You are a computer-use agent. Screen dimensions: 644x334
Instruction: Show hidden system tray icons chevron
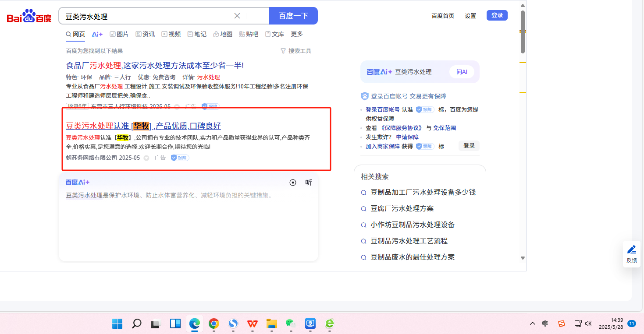tap(533, 323)
